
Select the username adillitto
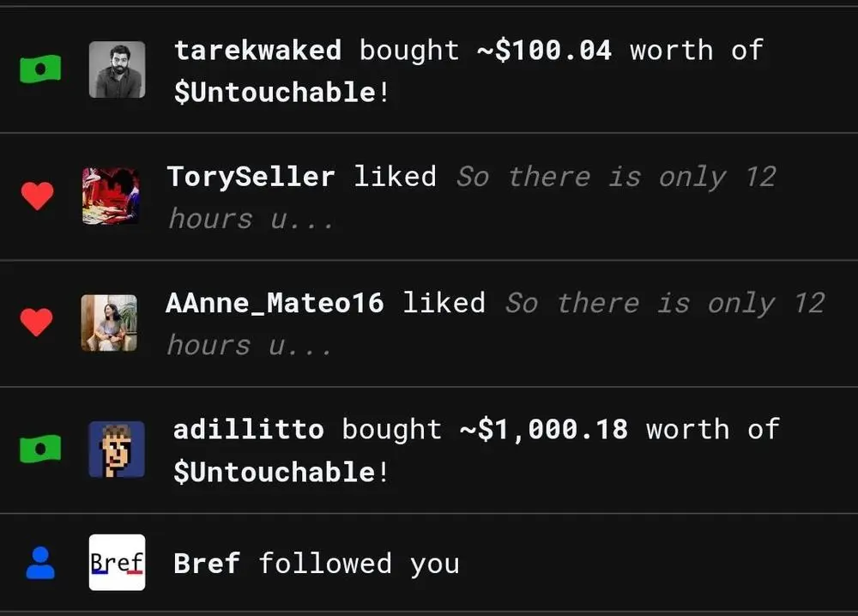[249, 429]
